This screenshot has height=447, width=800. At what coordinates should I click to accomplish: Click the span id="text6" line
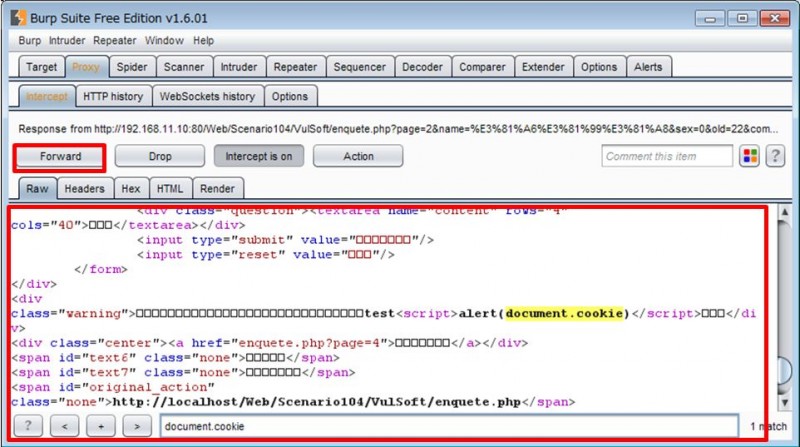click(175, 358)
